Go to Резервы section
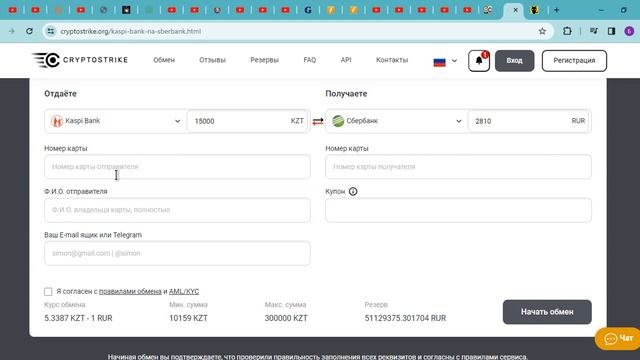Viewport: 640px width, 360px height. click(264, 60)
